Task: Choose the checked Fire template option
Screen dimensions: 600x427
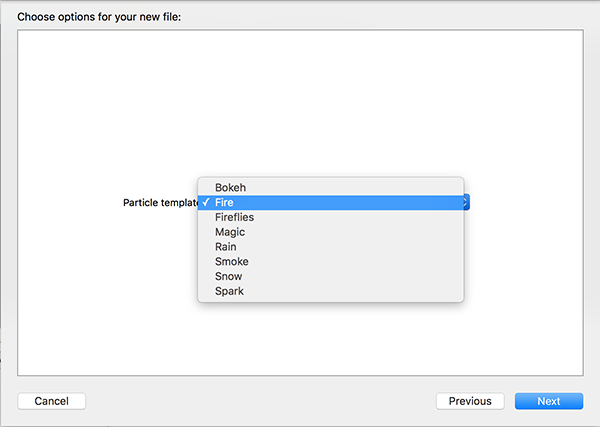Action: point(331,202)
